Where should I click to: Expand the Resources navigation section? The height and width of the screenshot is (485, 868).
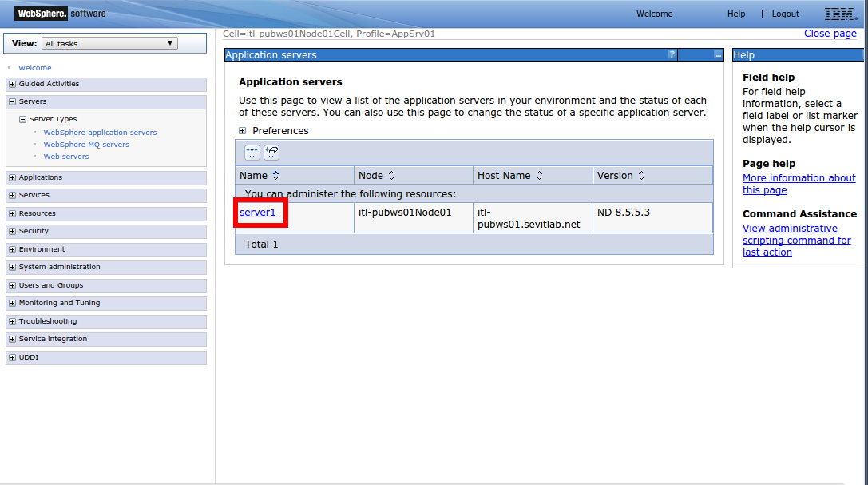[x=12, y=213]
